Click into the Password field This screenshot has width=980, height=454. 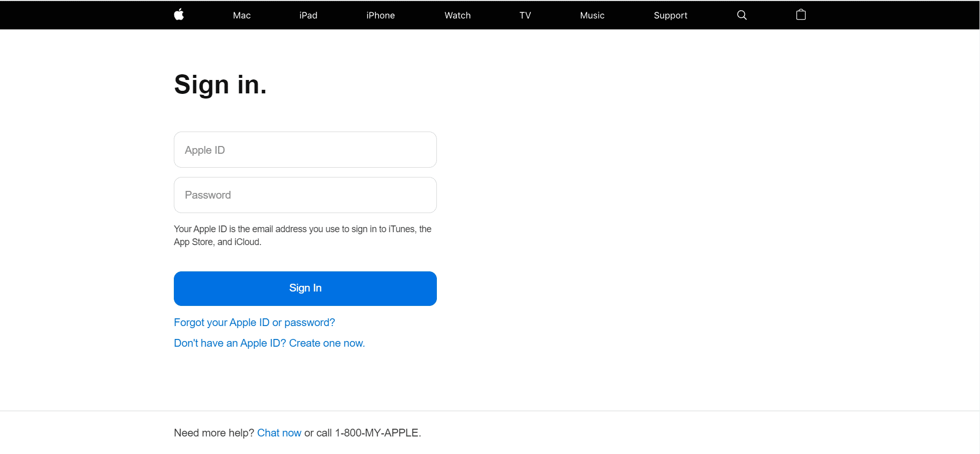[305, 195]
